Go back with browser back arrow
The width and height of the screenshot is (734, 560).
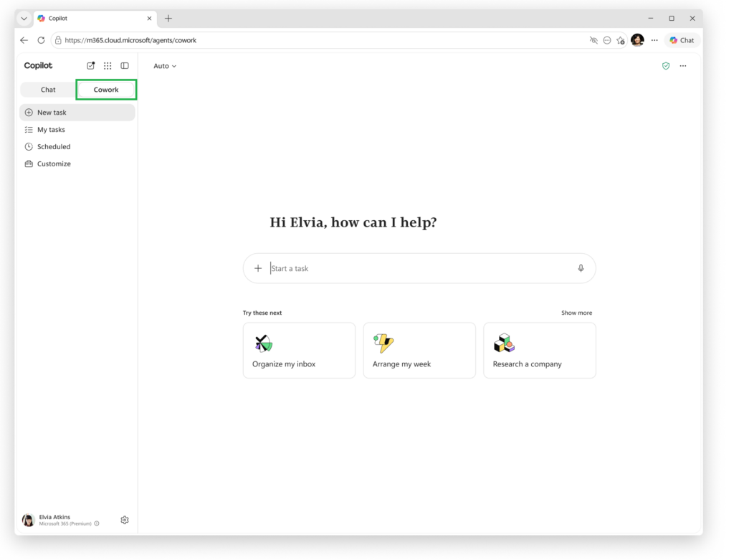click(x=24, y=40)
